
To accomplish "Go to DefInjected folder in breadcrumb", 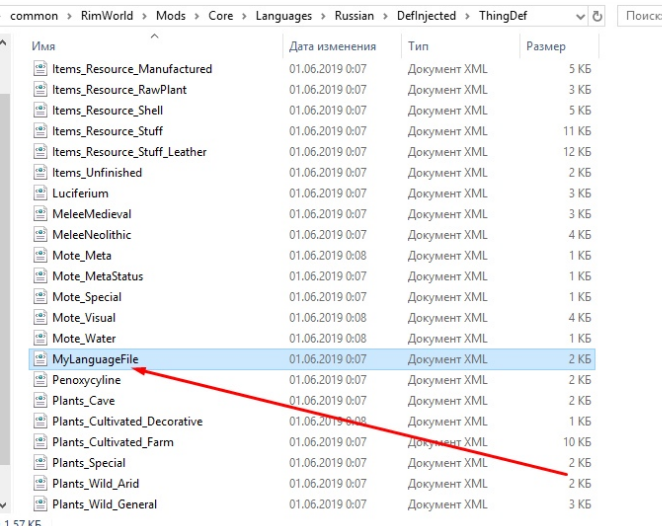I will [x=426, y=16].
